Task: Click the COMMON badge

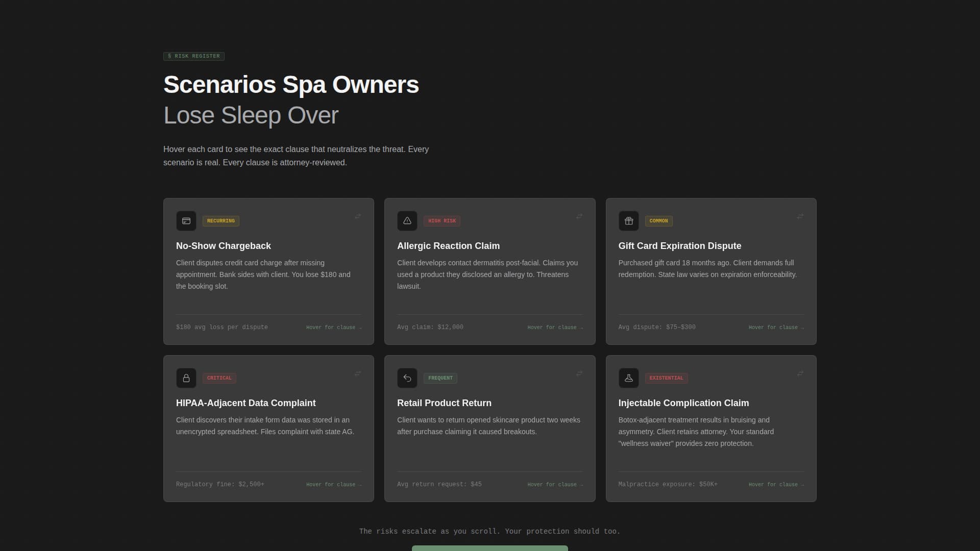Action: click(658, 221)
